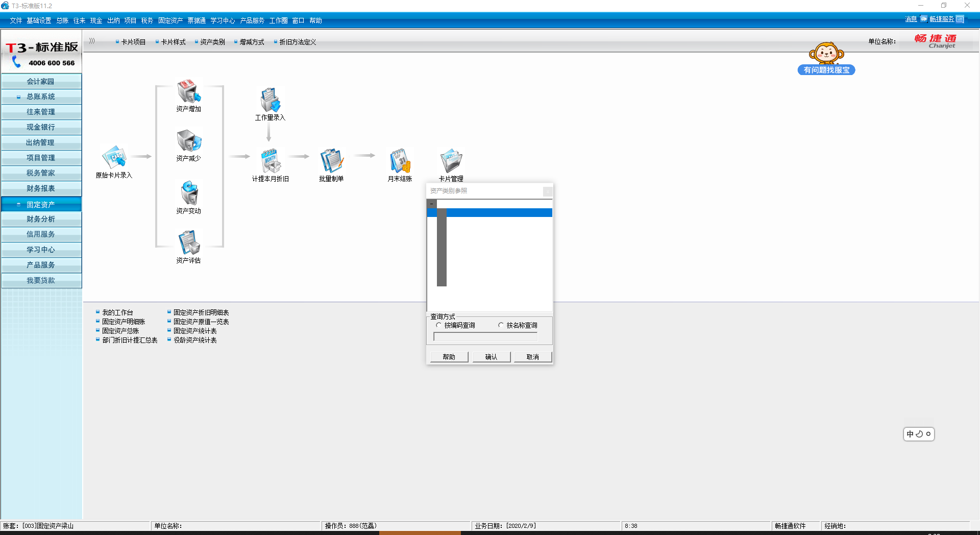Select the 按编码查询 radio button
980x535 pixels.
438,325
